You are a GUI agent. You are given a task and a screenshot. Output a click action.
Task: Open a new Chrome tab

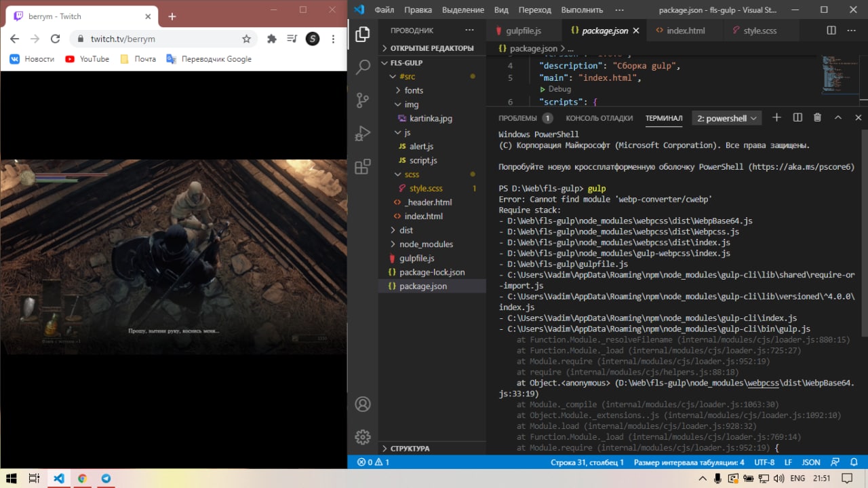click(172, 16)
